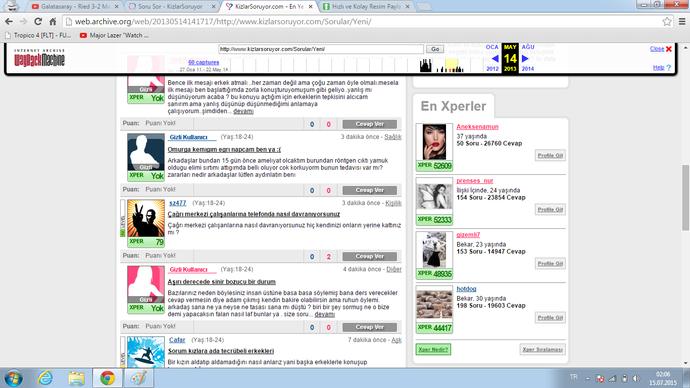
Task: Open question about Çağrı merkezi çalışanları
Action: coord(253,214)
